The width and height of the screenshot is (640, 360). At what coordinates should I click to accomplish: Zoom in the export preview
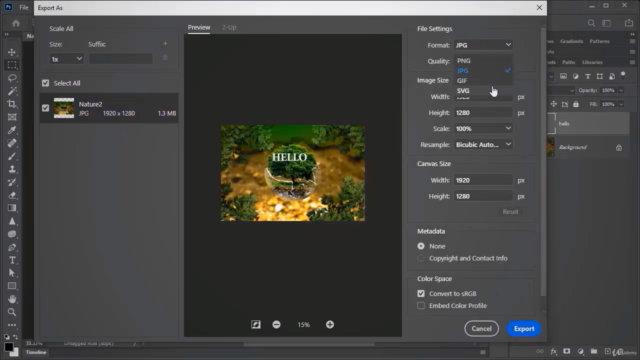click(x=330, y=324)
